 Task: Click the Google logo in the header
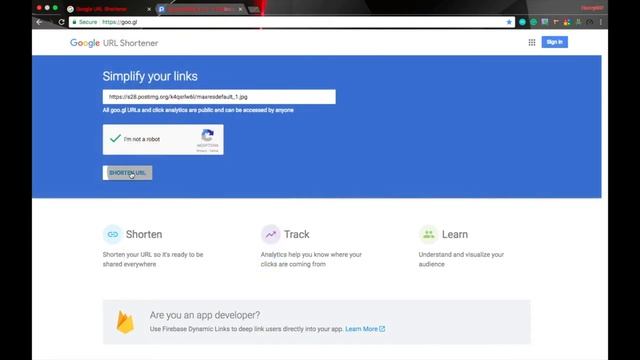[x=85, y=43]
